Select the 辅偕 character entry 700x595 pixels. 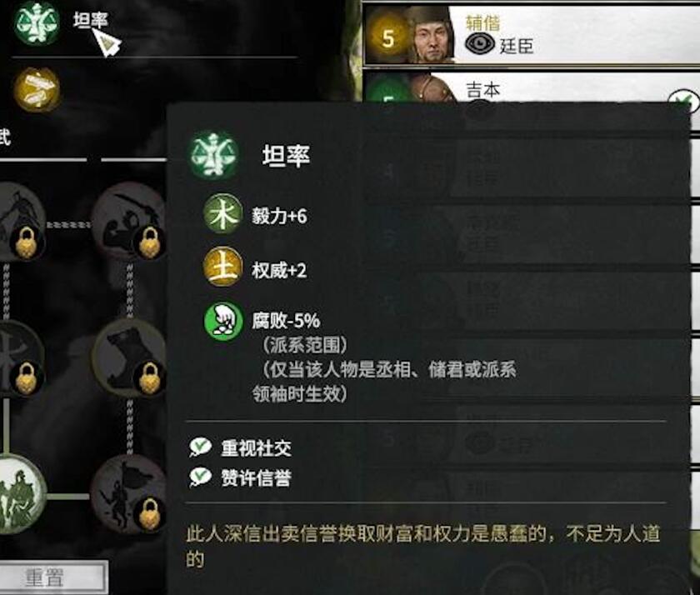[x=532, y=35]
